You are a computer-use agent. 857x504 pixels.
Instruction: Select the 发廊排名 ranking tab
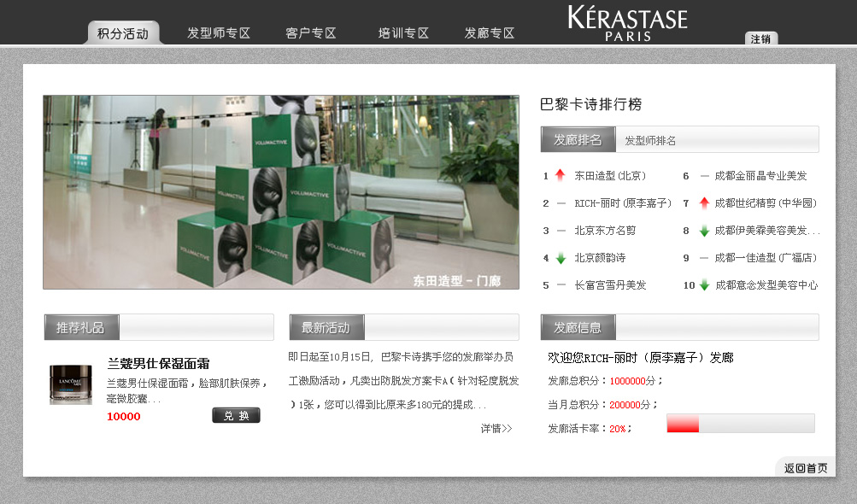[578, 139]
